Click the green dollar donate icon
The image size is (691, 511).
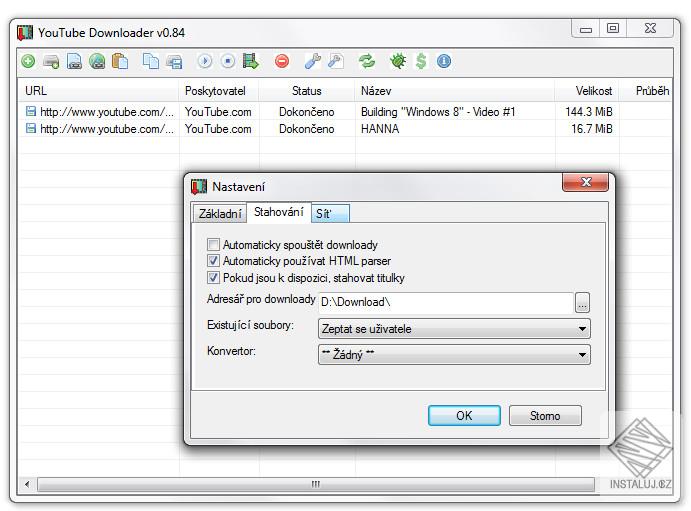coord(421,61)
